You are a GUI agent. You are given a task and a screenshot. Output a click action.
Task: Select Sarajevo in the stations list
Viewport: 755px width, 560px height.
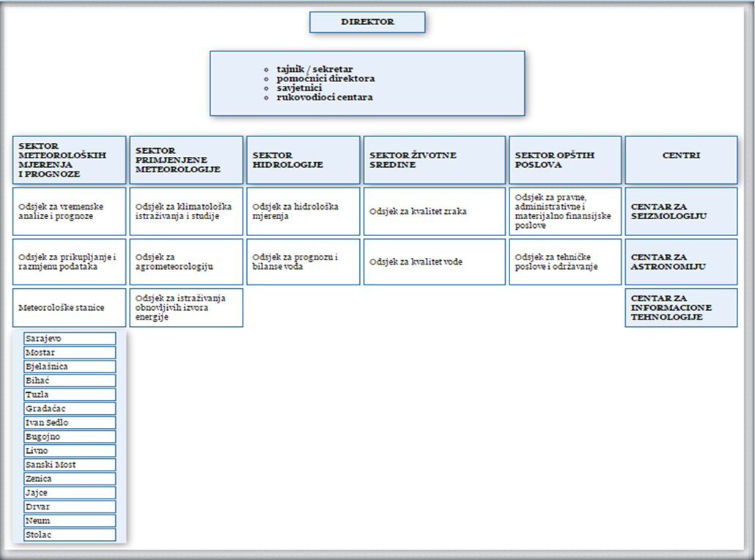[70, 339]
